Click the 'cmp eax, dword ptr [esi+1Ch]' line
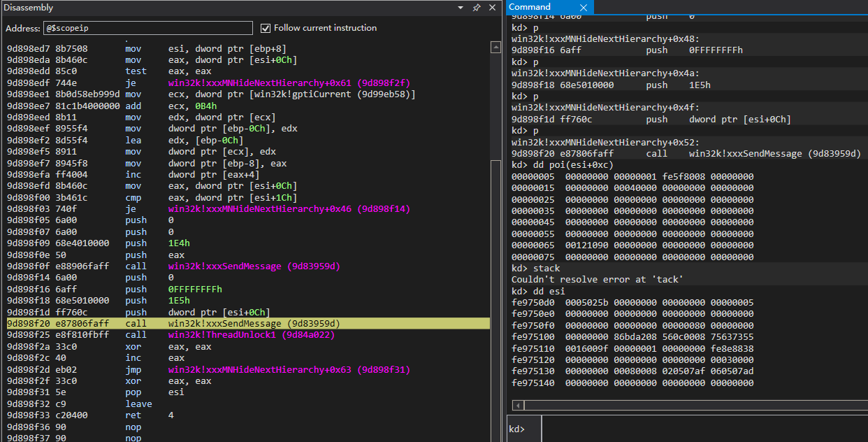Viewport: 868px width, 442px height. point(248,197)
